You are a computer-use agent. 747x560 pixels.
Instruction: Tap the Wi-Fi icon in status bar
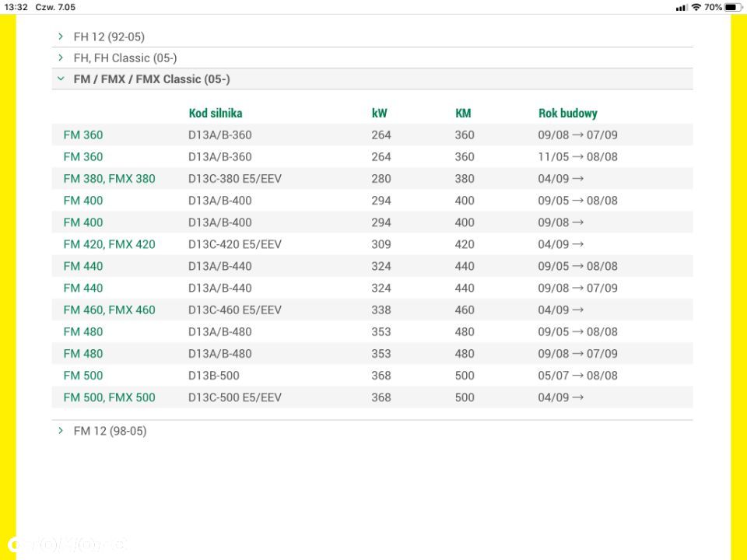pyautogui.click(x=696, y=7)
